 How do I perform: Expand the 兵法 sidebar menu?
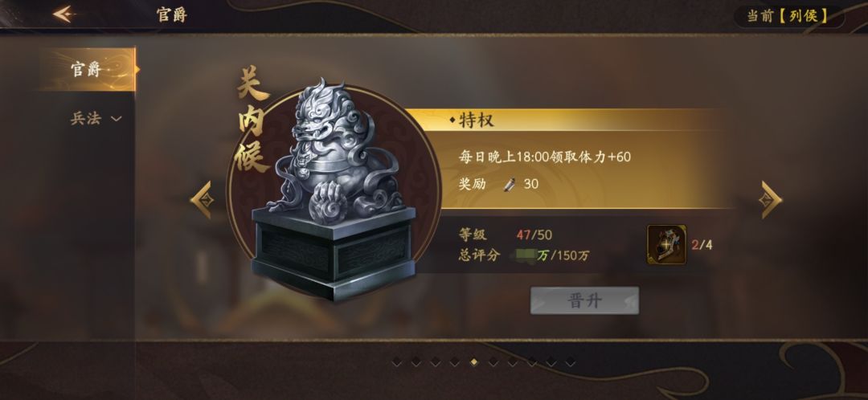(95, 118)
